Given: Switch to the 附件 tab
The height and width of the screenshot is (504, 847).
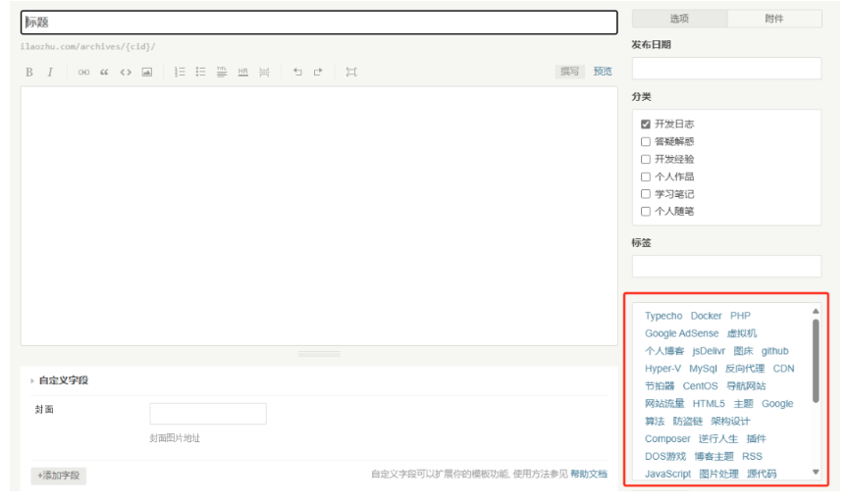Looking at the screenshot, I should pos(774,19).
